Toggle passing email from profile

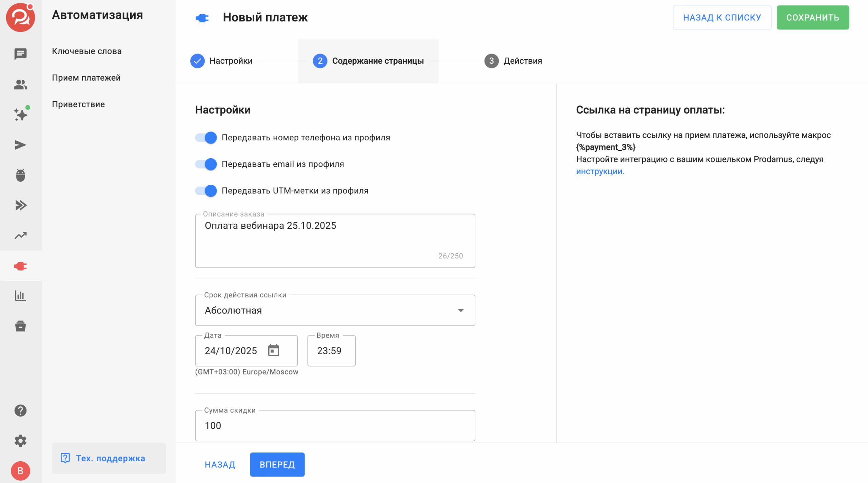click(206, 164)
